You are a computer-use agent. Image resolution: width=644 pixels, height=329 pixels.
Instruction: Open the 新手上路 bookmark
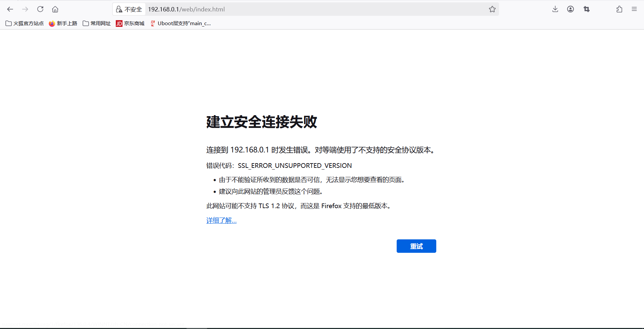(x=63, y=23)
